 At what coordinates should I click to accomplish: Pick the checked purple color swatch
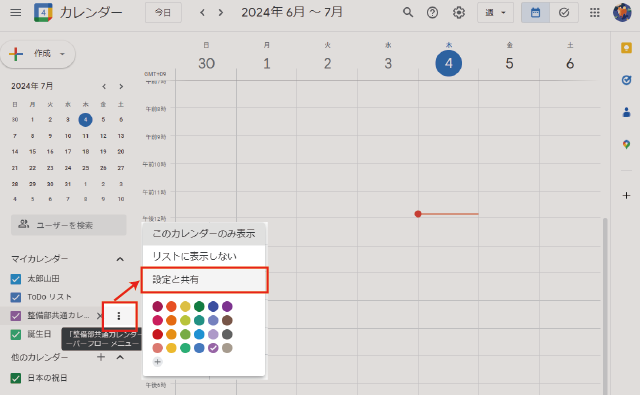(213, 348)
